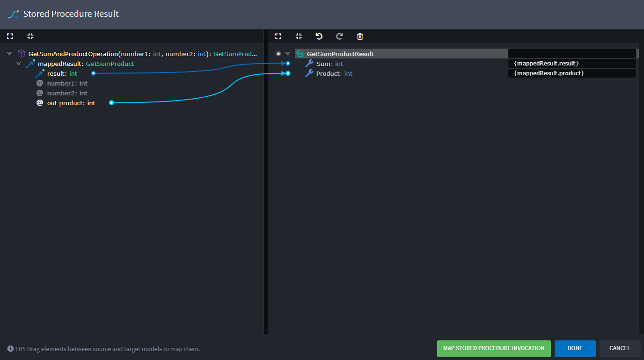Click the Sum target connector dot

point(288,63)
